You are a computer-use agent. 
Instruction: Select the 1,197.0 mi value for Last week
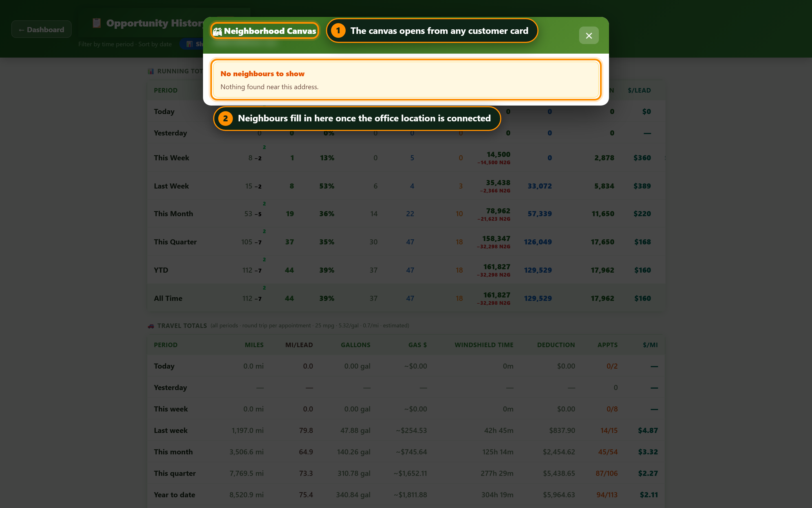(x=247, y=430)
